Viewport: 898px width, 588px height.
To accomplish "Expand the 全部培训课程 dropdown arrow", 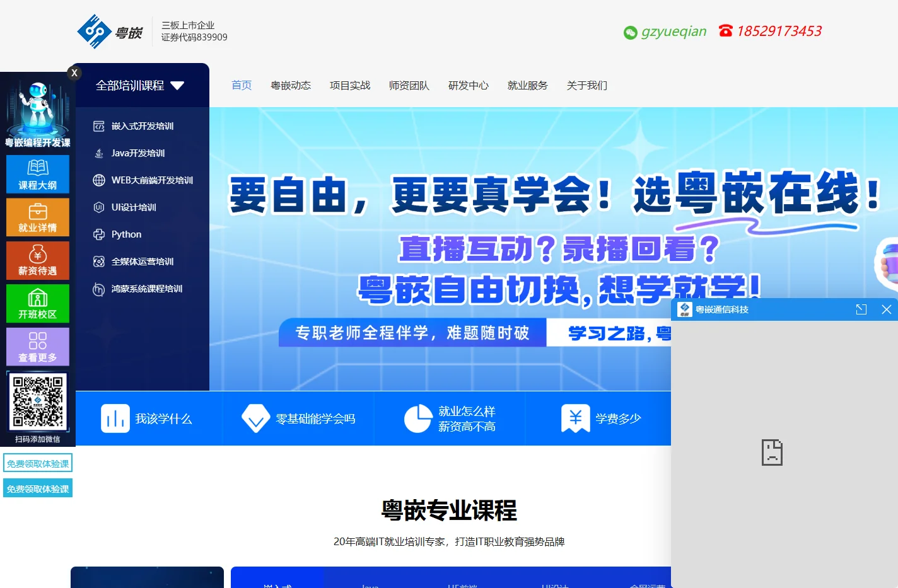I will [177, 86].
